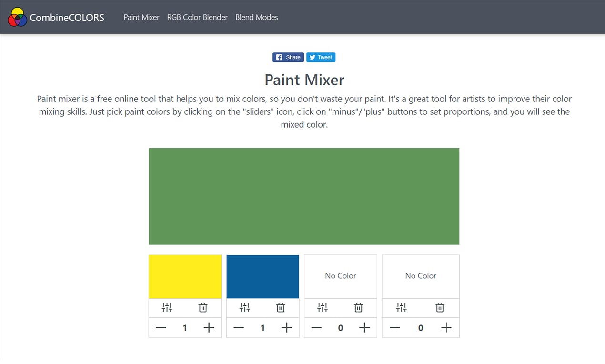
Task: Add a part to fourth slot using plus
Action: tap(446, 328)
